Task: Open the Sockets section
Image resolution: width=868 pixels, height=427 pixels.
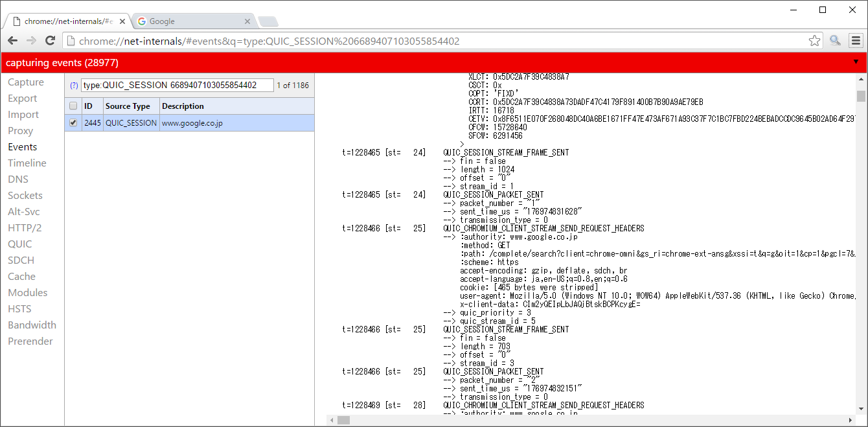Action: pyautogui.click(x=25, y=196)
